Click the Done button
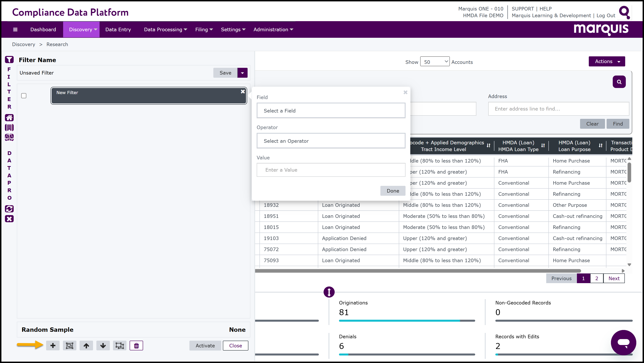This screenshot has height=363, width=644. pos(392,191)
